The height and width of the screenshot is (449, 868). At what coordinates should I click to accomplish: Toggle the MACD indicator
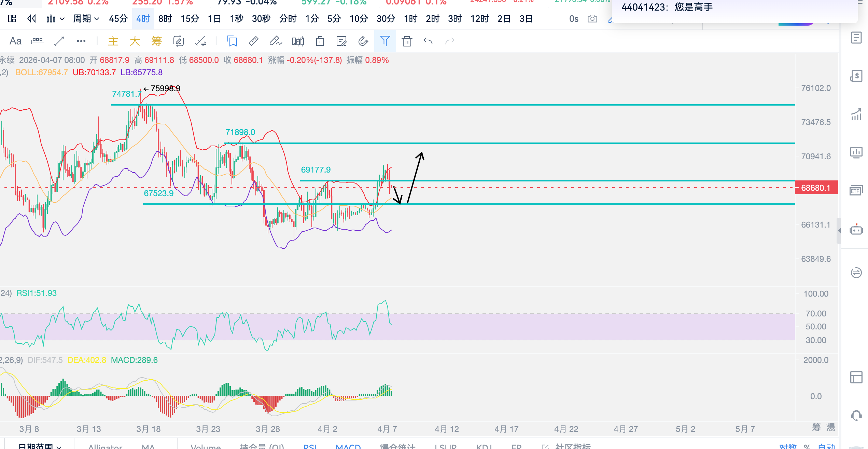click(348, 446)
